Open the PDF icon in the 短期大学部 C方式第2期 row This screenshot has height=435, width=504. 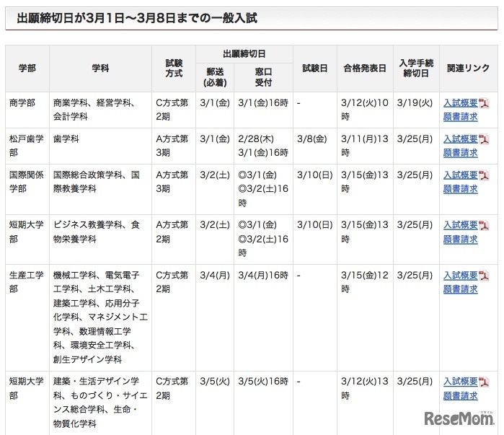pos(484,382)
